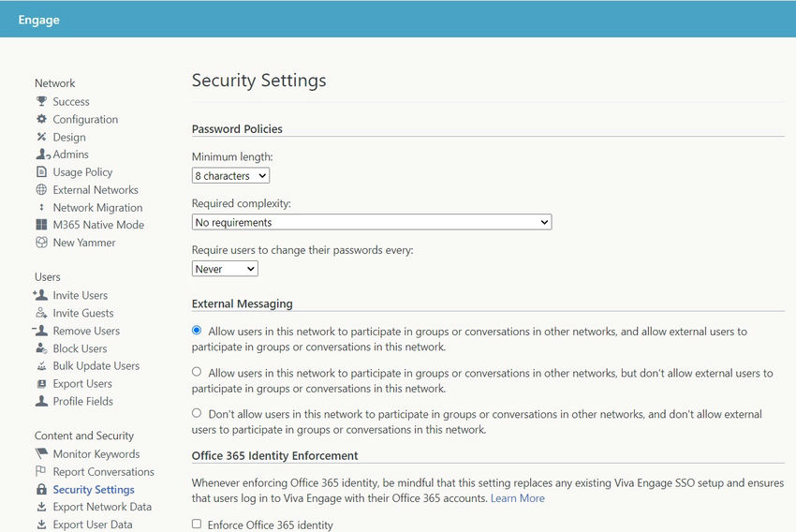The height and width of the screenshot is (532, 796).
Task: Click the Export Network Data download icon
Action: (x=41, y=507)
